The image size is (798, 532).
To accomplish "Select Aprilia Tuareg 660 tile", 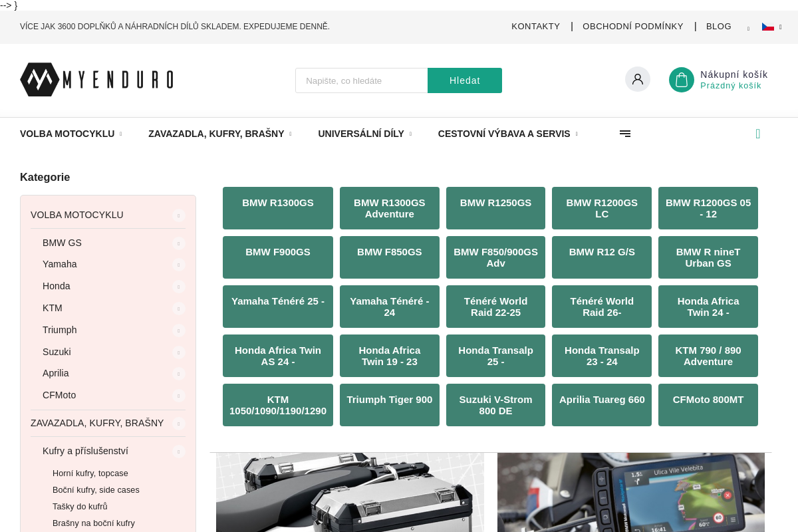I will point(602,405).
